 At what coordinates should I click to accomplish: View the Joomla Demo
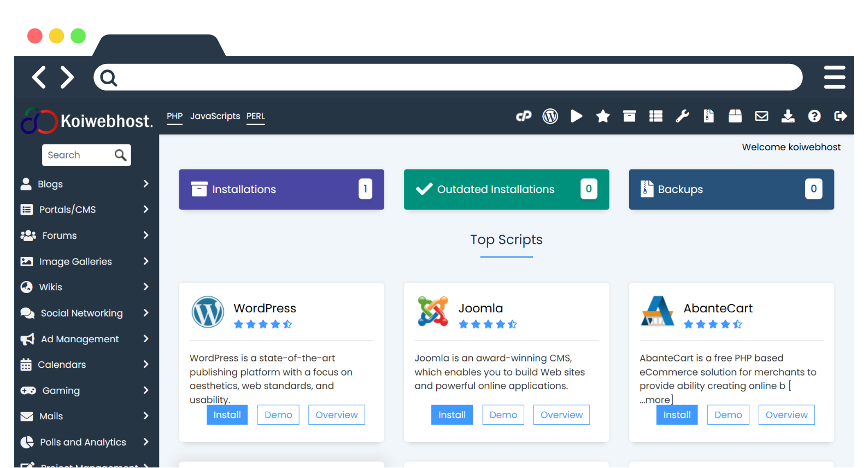coord(503,415)
